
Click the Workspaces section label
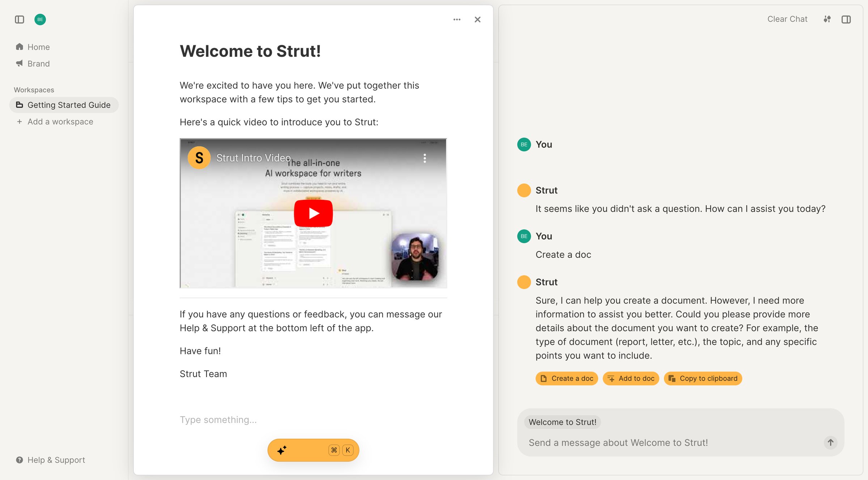[x=34, y=90]
